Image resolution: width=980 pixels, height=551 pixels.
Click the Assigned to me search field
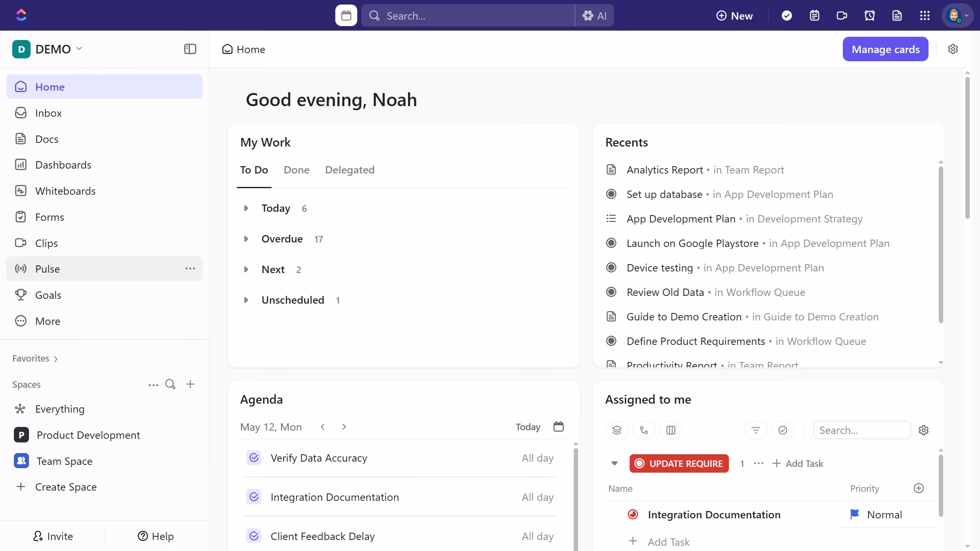coord(862,430)
